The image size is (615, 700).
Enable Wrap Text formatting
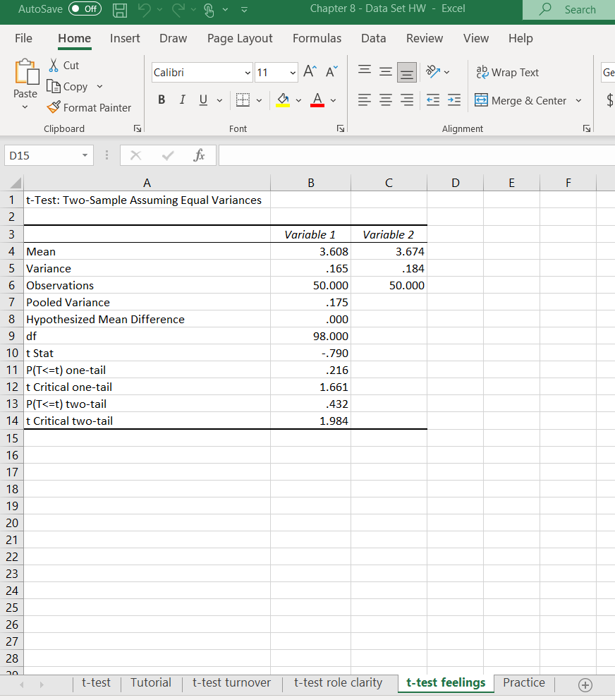509,72
